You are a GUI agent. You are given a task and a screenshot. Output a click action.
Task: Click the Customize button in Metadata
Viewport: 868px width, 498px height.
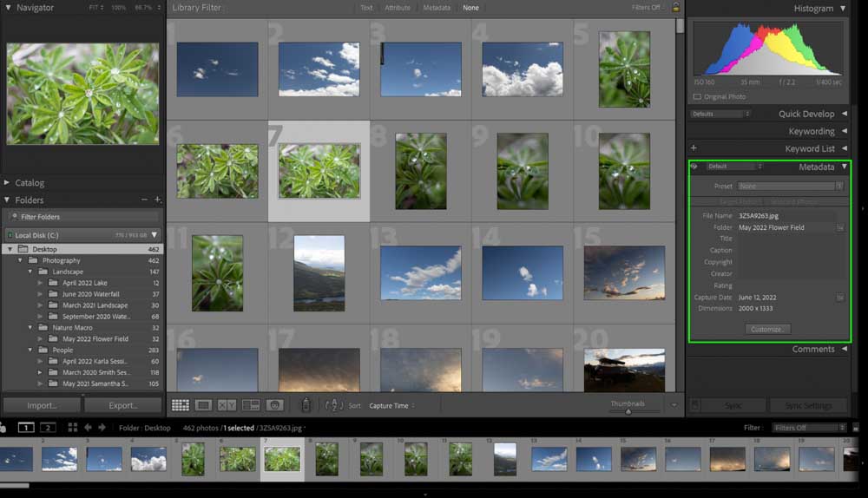pyautogui.click(x=767, y=329)
